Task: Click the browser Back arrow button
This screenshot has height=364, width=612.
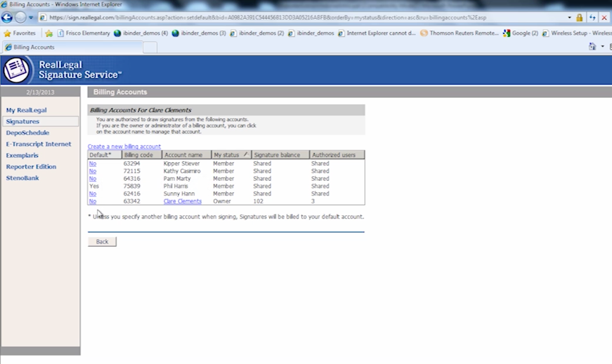Action: click(7, 17)
